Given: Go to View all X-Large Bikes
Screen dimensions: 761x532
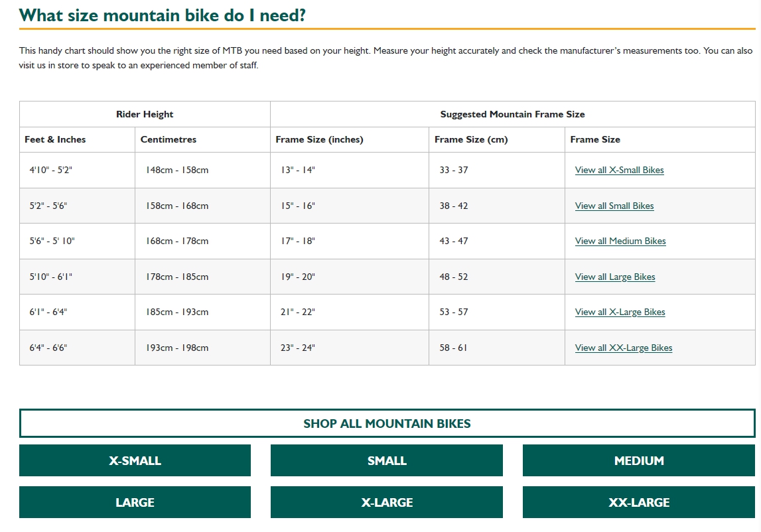Looking at the screenshot, I should click(620, 312).
